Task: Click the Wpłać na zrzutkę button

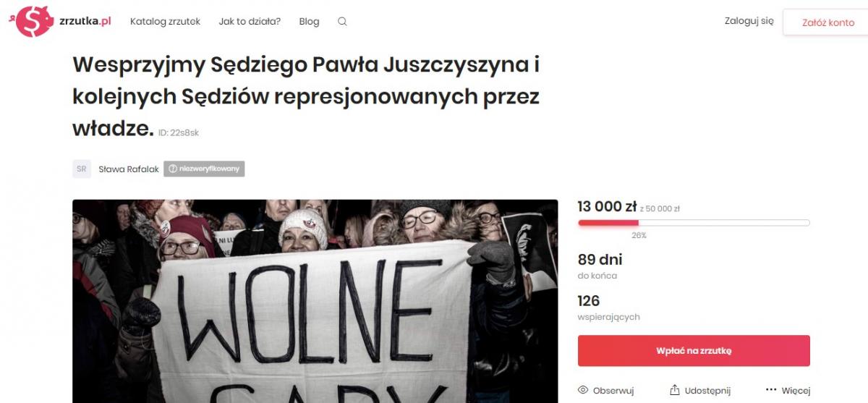Action: [x=694, y=350]
